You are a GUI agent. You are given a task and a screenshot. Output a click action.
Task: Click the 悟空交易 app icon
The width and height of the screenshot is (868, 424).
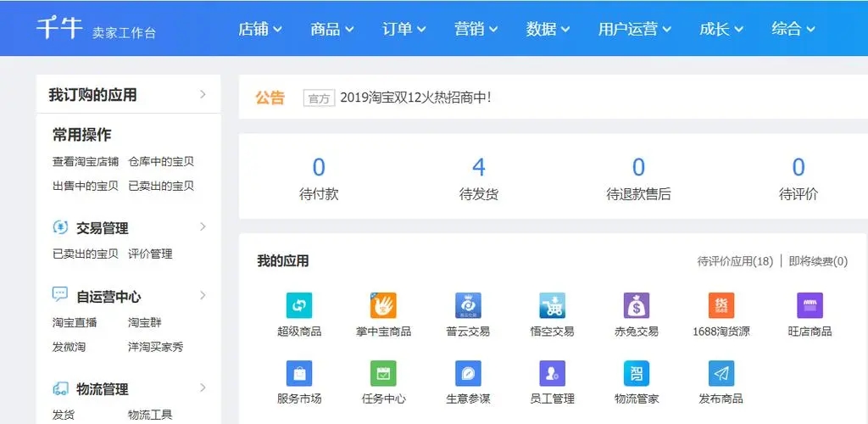coord(552,305)
